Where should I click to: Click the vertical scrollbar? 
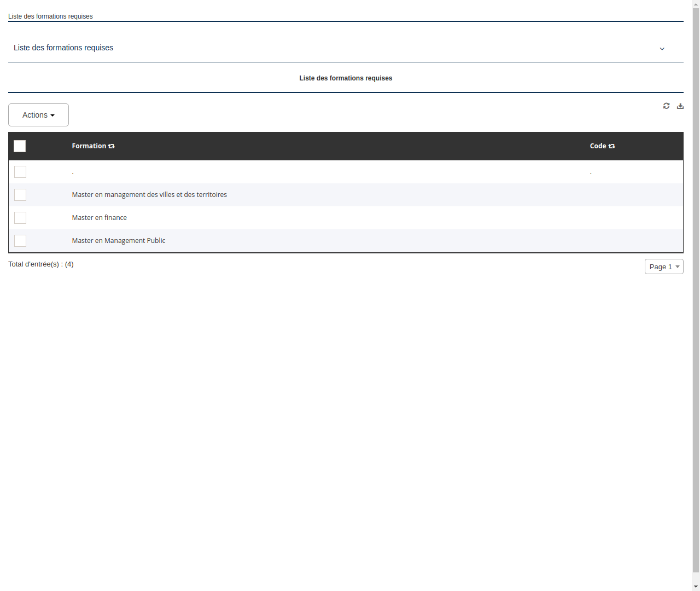coord(695,296)
